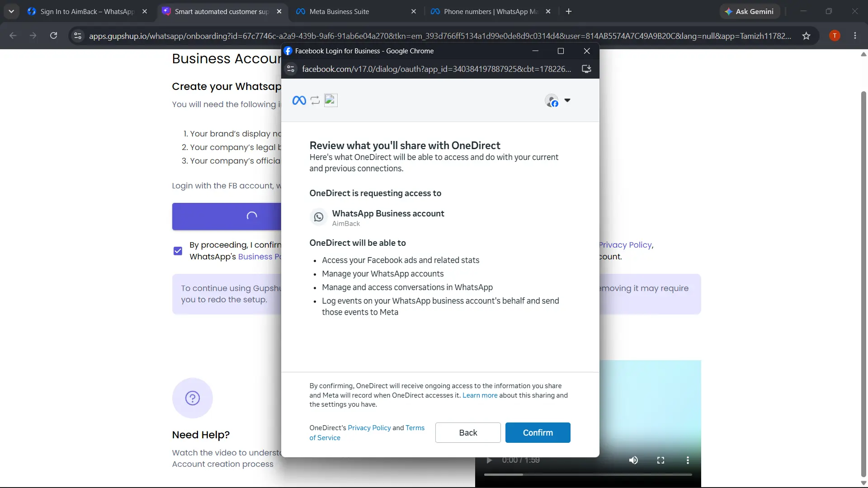Viewport: 868px width, 488px height.
Task: Open OneDirect's Privacy Policy link
Action: click(369, 428)
